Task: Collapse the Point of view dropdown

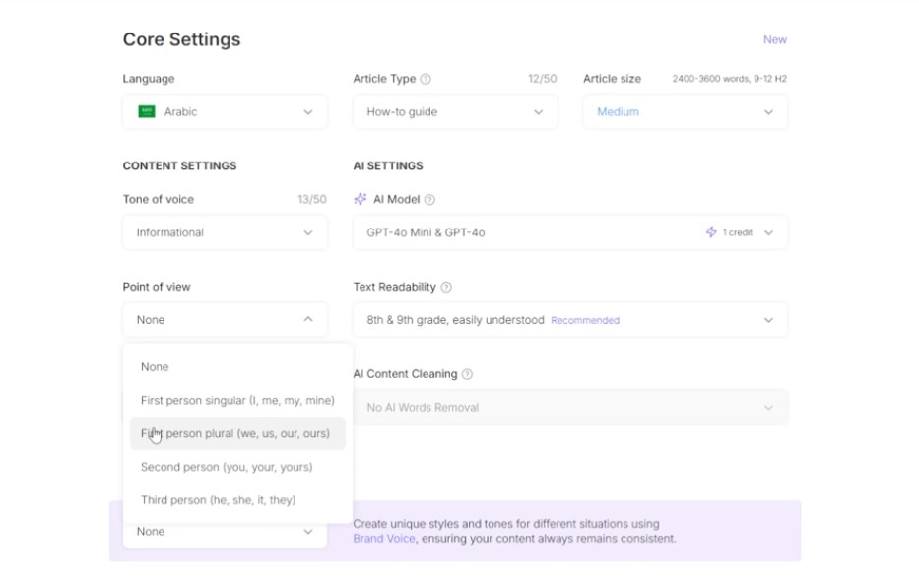Action: [x=225, y=320]
